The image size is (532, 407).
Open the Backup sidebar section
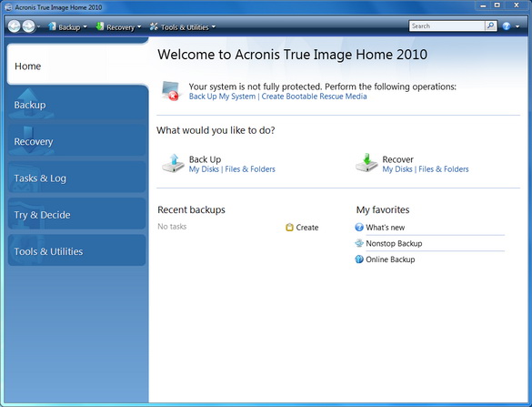[77, 105]
